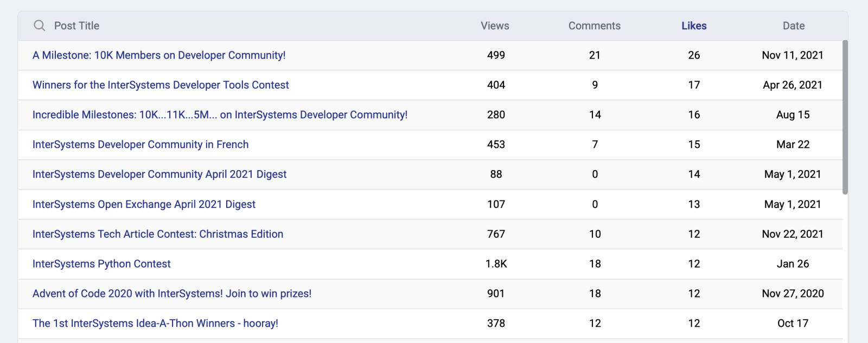Image resolution: width=868 pixels, height=343 pixels.
Task: Select date Mar 22
Action: 793,145
